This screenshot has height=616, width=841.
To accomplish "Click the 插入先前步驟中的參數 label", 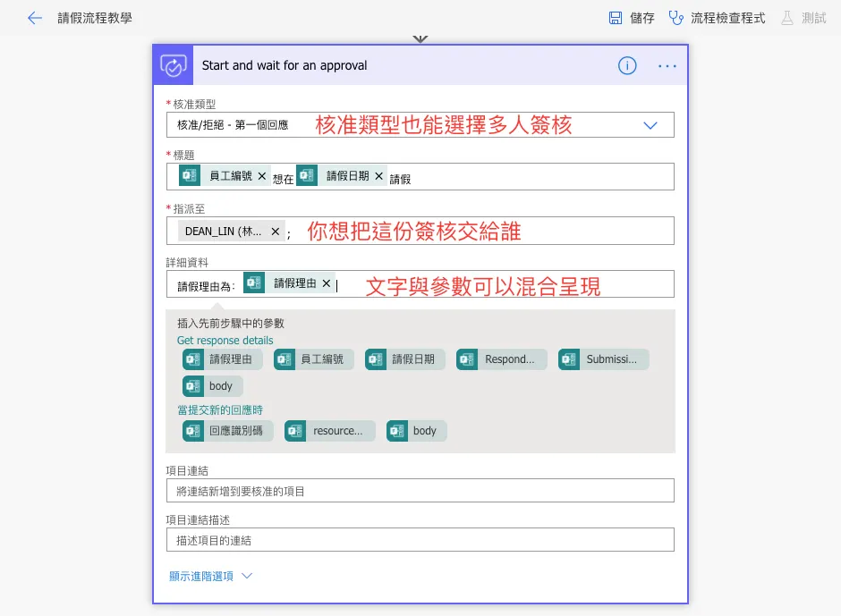I will point(231,324).
